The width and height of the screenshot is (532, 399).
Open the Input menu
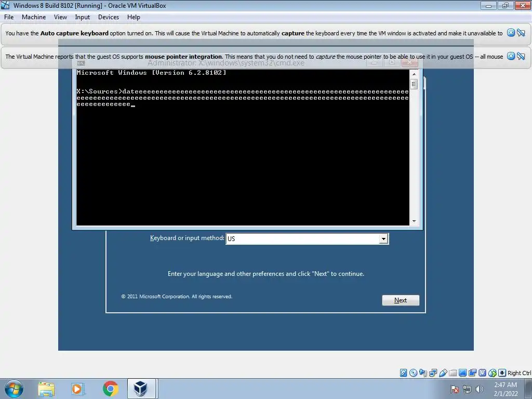[x=83, y=17]
